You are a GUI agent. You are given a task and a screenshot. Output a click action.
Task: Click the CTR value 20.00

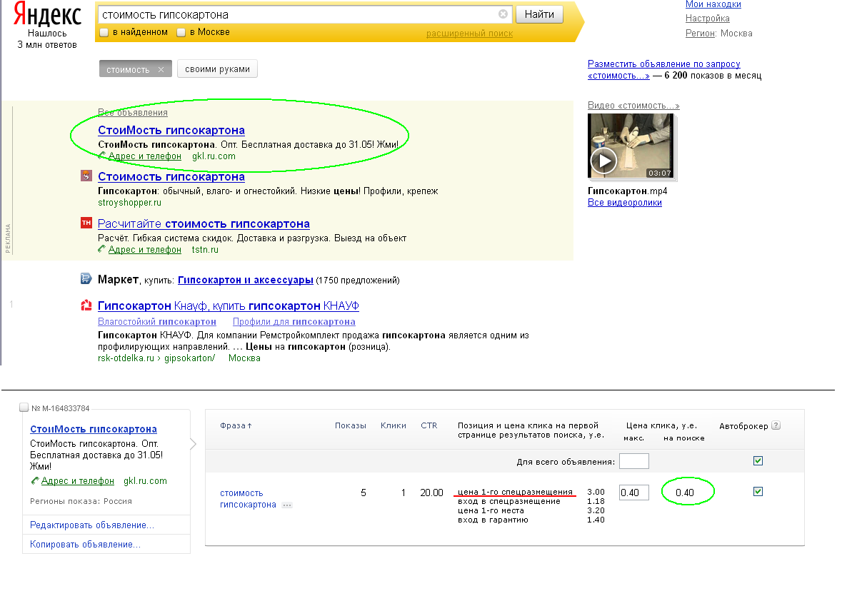pos(431,493)
